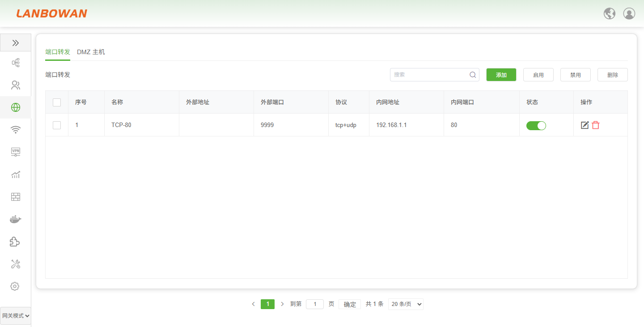
Task: Check the box for row TCP-80
Action: (57, 125)
